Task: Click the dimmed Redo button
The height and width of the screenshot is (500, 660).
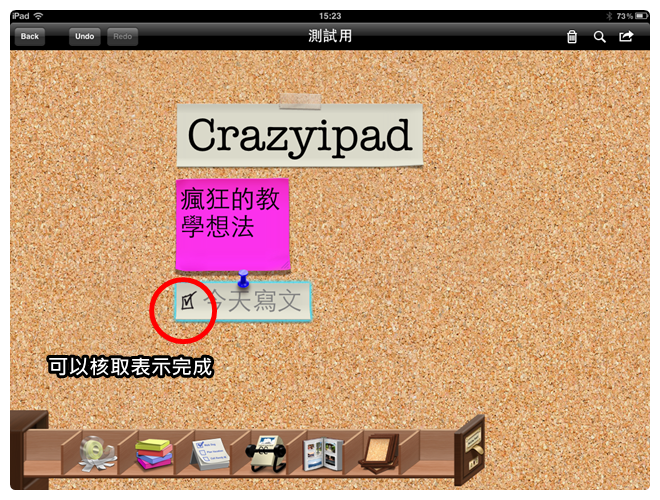Action: [122, 37]
